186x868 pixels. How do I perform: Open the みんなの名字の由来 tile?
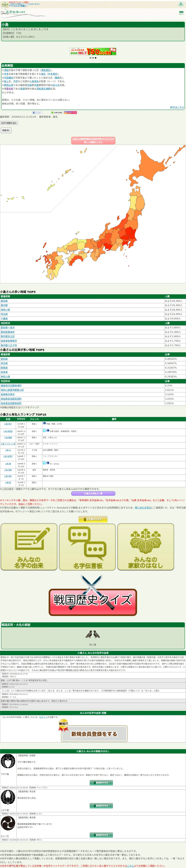(29, 547)
